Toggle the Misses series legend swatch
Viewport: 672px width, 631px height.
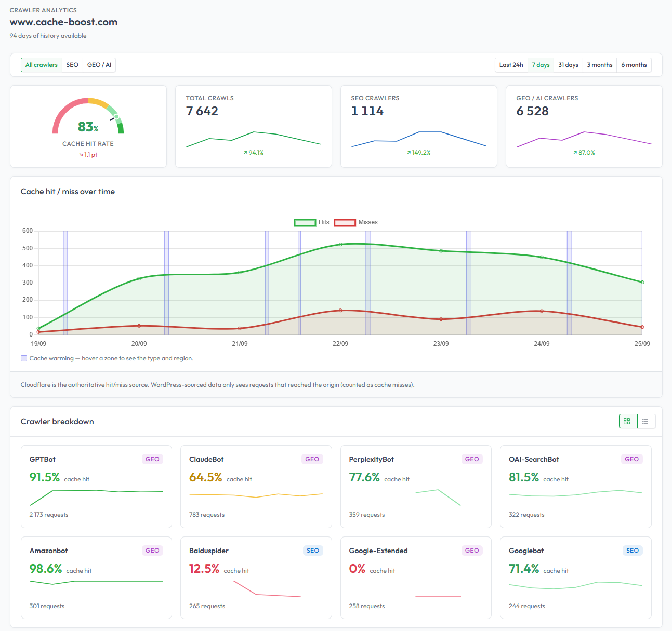point(345,222)
